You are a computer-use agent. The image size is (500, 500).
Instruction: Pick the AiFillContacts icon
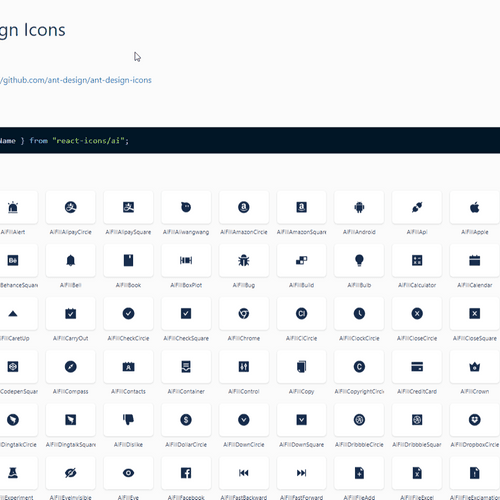coord(128,367)
